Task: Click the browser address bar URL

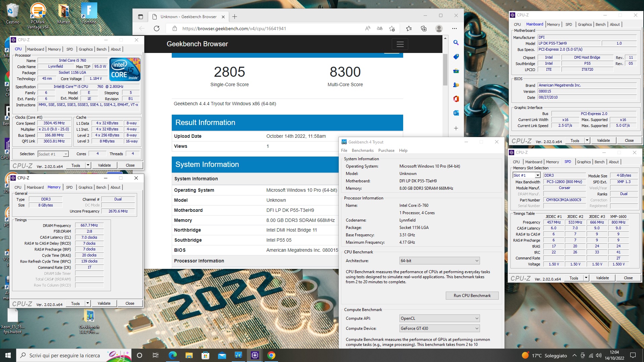Action: pos(234,28)
